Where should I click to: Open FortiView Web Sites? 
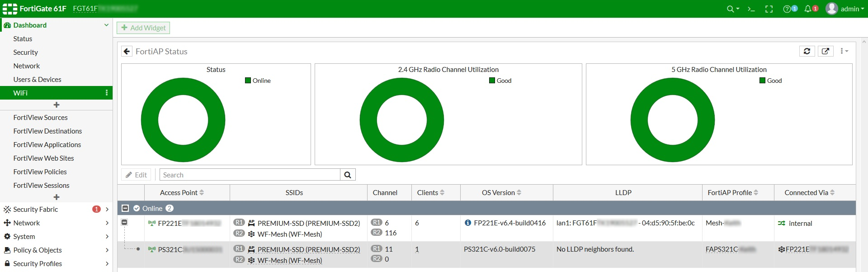click(x=43, y=158)
